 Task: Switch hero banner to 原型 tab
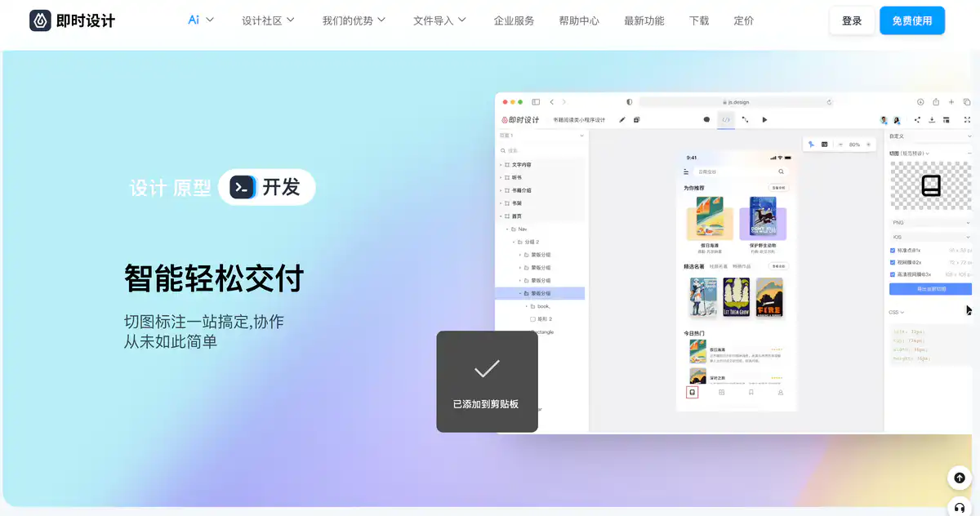coord(192,188)
